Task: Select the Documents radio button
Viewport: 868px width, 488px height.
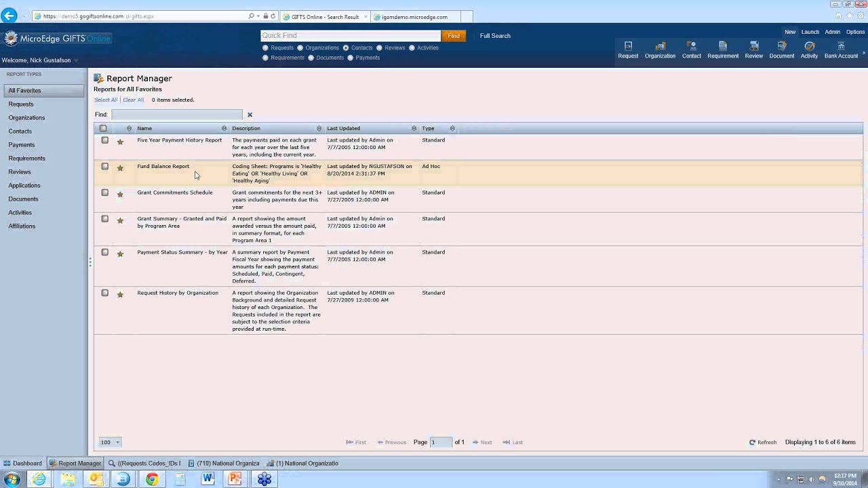Action: [x=311, y=58]
